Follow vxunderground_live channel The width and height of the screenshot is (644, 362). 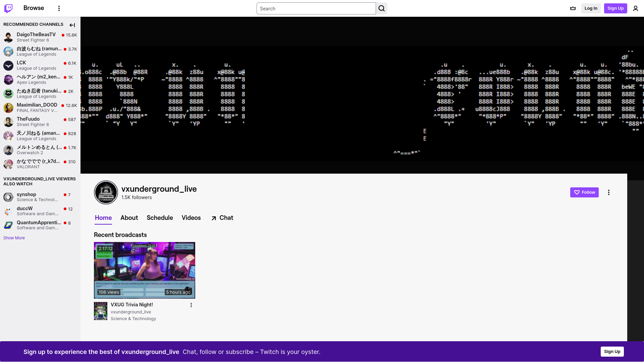(584, 192)
